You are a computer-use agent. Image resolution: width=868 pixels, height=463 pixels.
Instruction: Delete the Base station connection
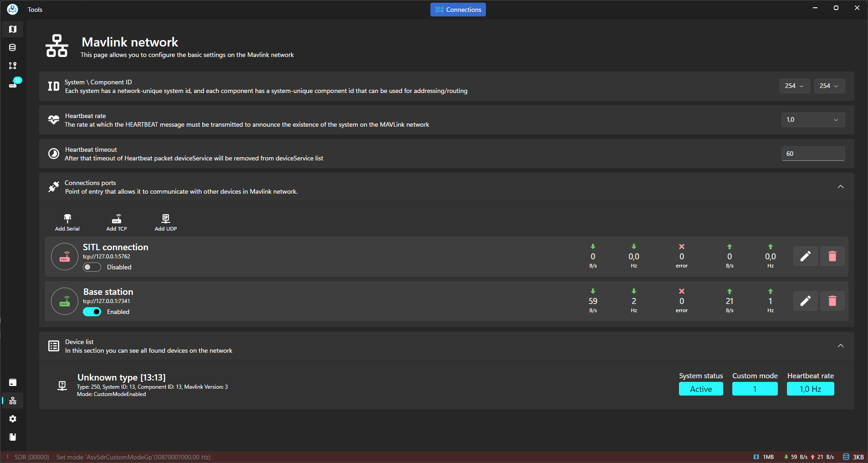[832, 301]
